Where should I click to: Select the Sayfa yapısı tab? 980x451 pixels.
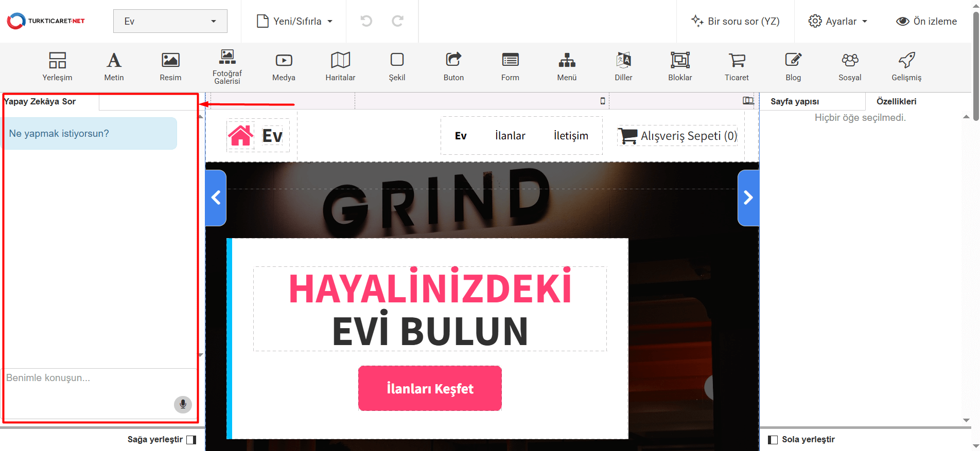795,101
